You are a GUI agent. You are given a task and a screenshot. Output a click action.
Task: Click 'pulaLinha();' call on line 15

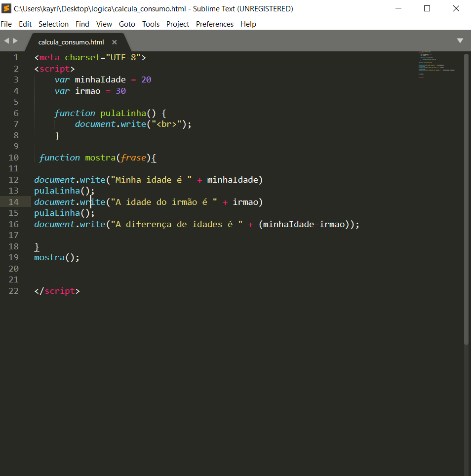[x=64, y=213]
